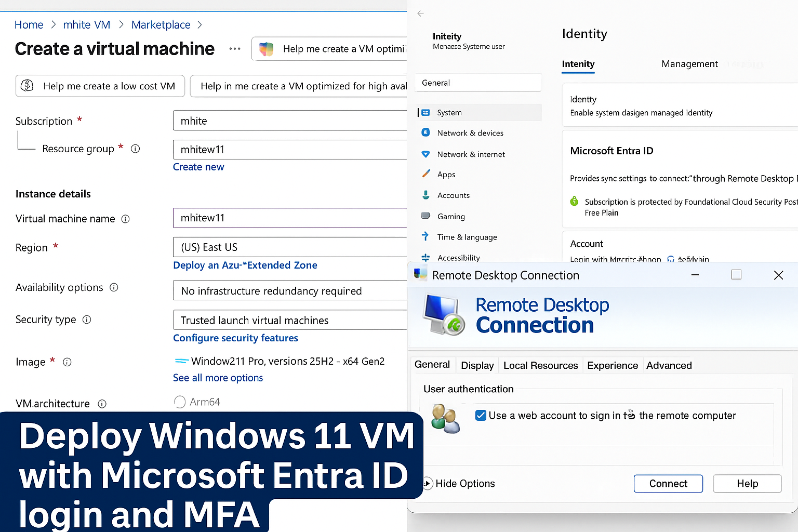Click the VM architecture info icon

point(102,404)
